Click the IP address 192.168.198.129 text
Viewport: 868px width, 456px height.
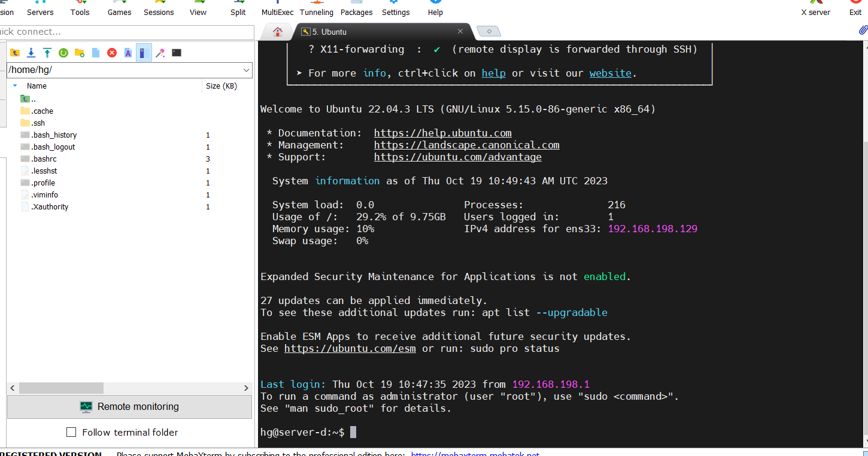(652, 229)
